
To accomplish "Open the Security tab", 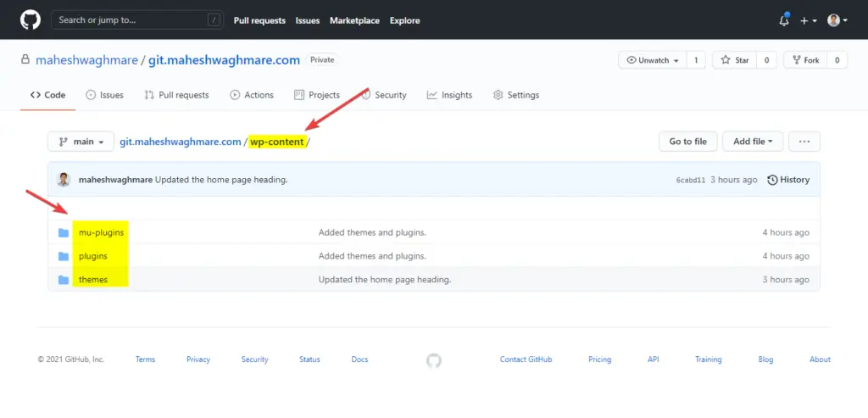I will coord(384,95).
